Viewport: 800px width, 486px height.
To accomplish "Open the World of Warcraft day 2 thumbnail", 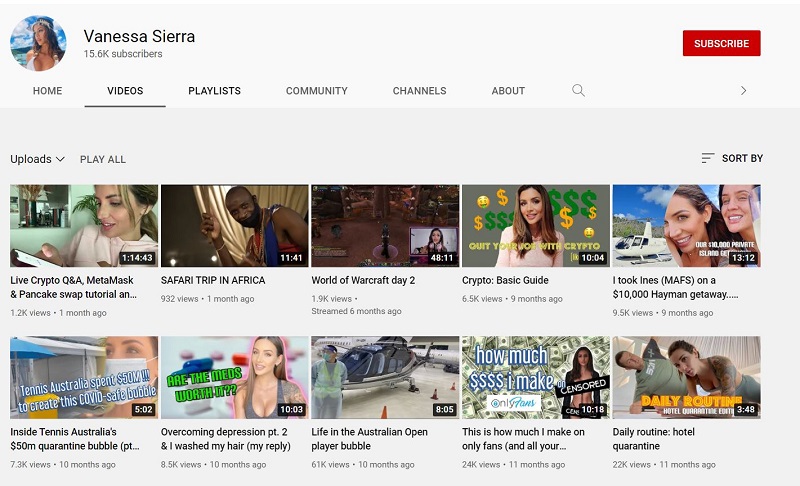I will click(385, 225).
